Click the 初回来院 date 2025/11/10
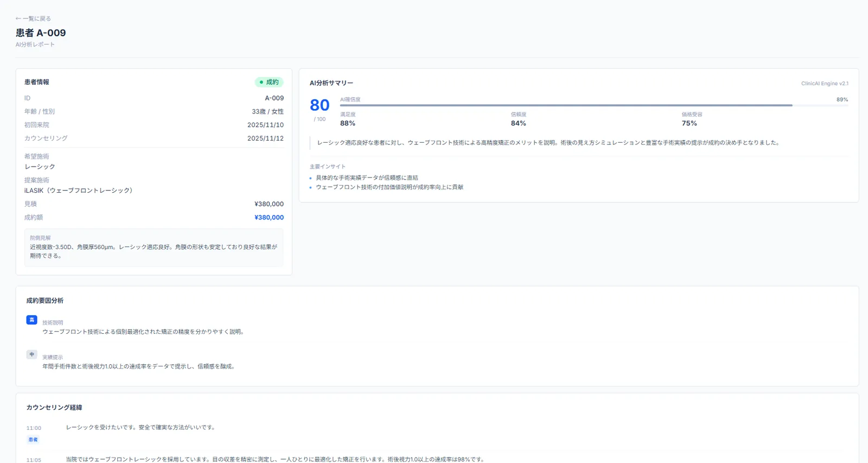Viewport: 868px width, 463px height. coord(265,125)
